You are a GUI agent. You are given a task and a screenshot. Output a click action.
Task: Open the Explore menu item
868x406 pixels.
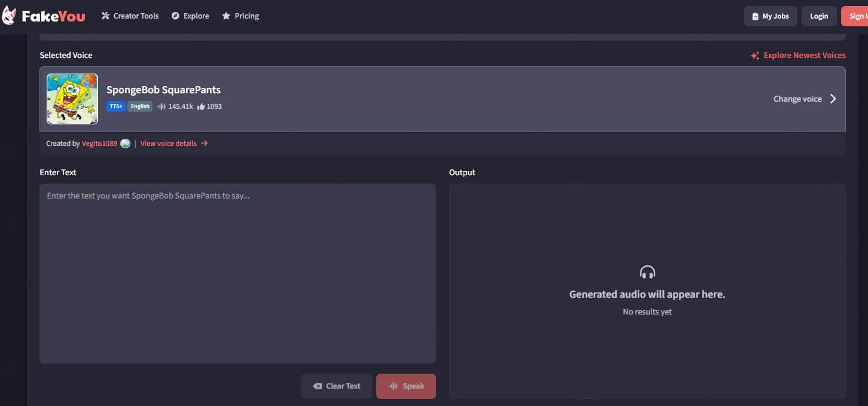190,16
